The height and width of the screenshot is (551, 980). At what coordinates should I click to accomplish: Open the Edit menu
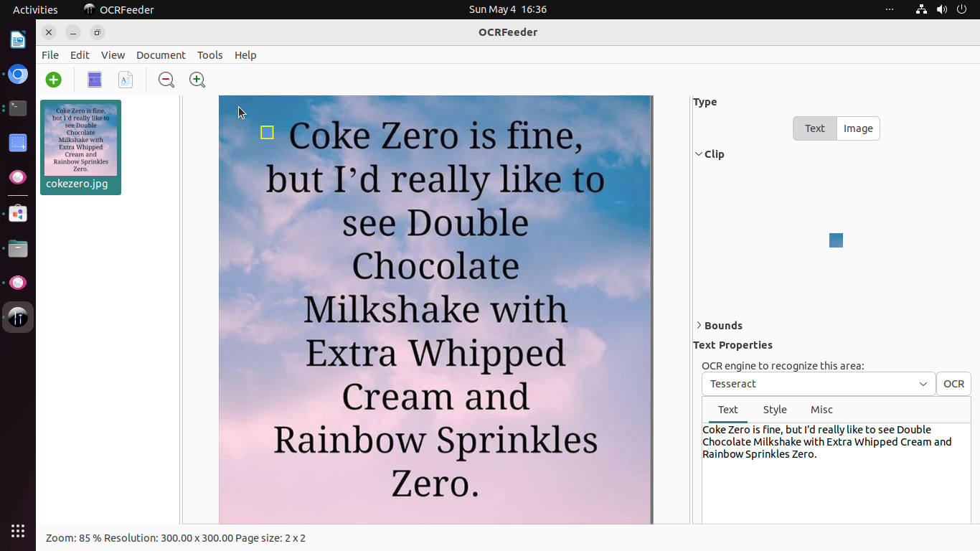[x=80, y=55]
